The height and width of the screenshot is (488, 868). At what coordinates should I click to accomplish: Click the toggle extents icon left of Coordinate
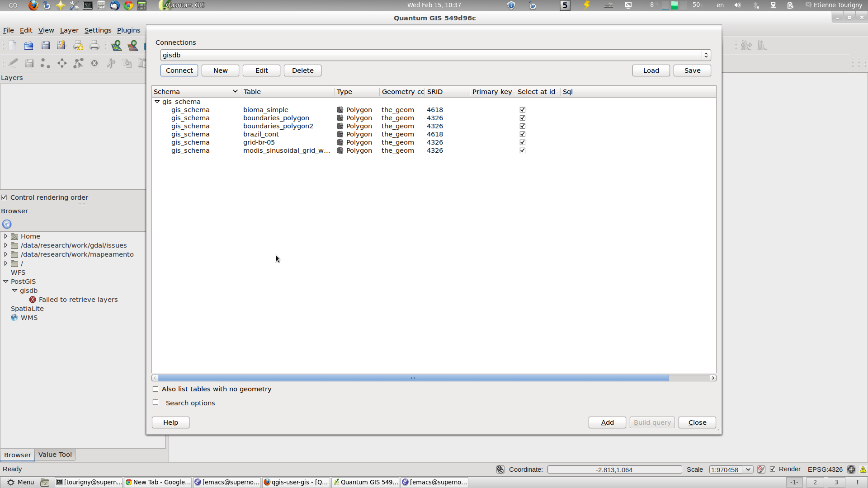[500, 469]
